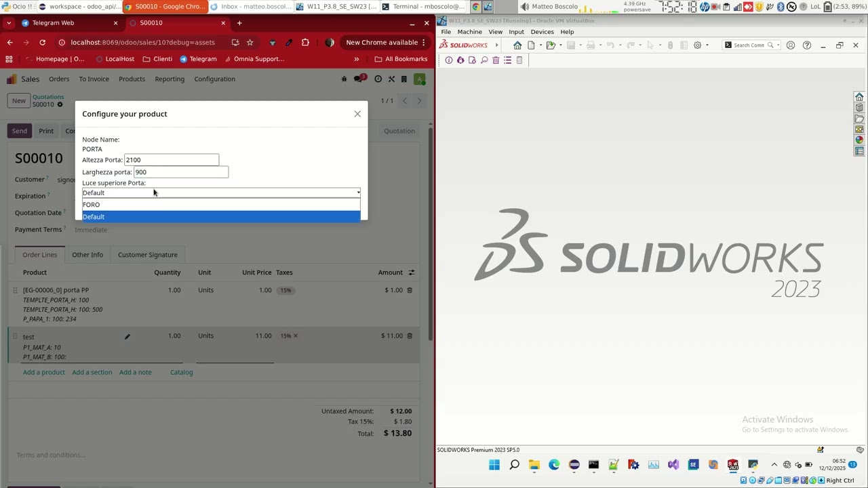Screen dimensions: 868x488
Task: Open the Windows Start menu in VM taskbar
Action: (494, 465)
